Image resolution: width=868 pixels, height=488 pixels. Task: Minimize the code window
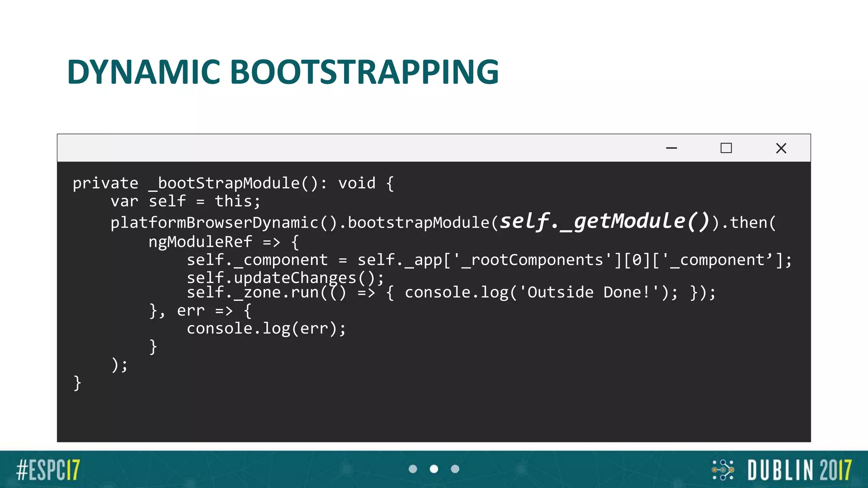tap(671, 148)
